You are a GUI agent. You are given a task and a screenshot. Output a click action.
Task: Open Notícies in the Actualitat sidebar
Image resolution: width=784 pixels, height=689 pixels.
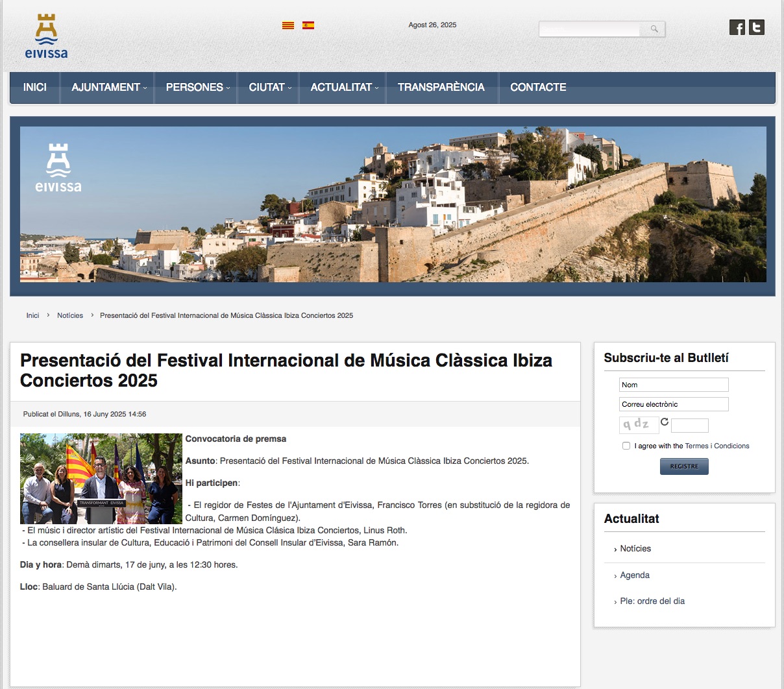click(x=635, y=548)
